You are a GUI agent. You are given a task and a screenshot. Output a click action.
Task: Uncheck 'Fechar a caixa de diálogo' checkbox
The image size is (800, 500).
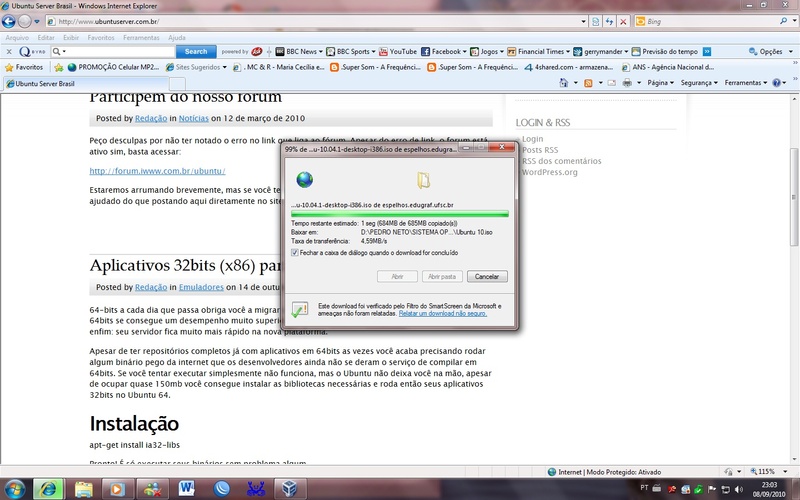point(294,253)
